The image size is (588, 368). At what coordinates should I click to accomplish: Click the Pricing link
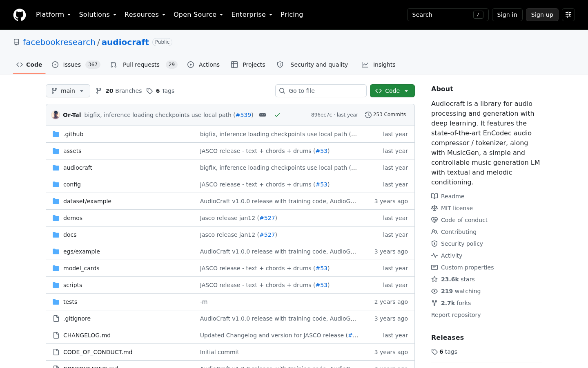click(x=292, y=15)
